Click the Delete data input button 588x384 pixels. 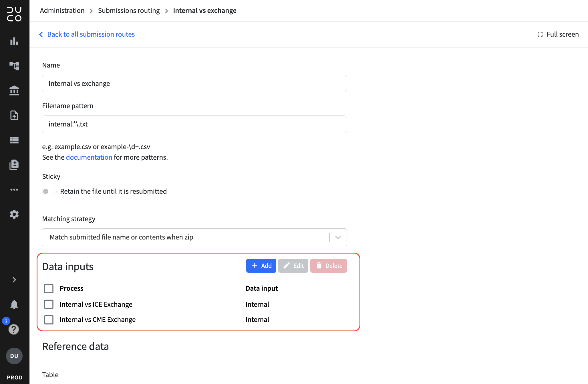[x=328, y=266]
